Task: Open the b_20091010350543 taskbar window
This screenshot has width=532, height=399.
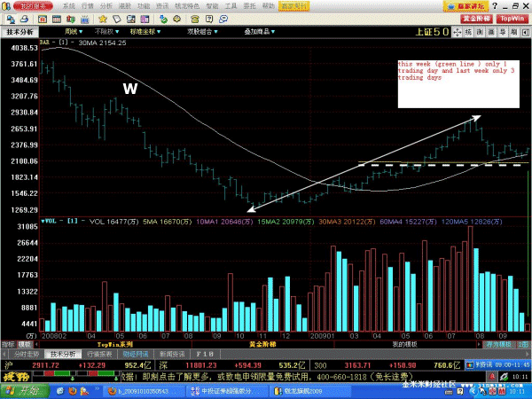Action: 144,391
